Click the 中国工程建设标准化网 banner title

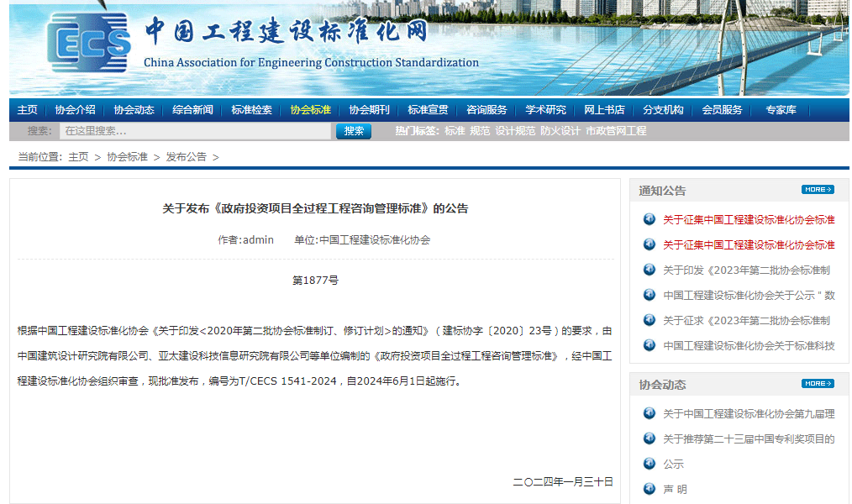click(x=286, y=30)
